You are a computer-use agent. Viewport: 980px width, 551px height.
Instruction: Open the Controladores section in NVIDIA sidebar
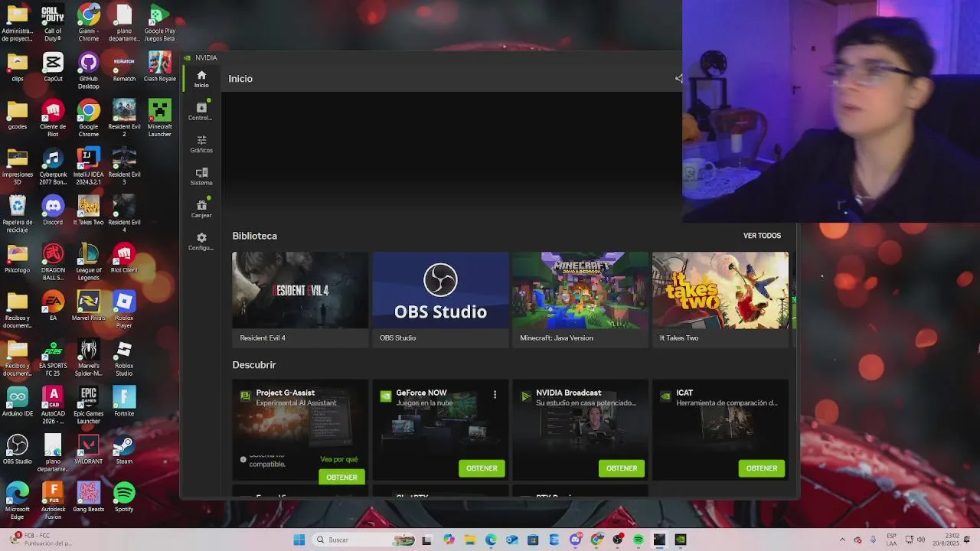click(x=201, y=112)
